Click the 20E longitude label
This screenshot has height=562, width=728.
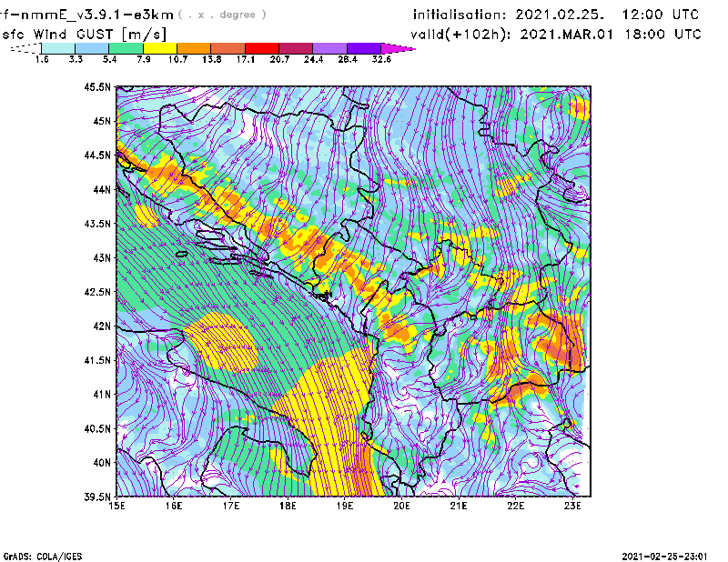[401, 506]
